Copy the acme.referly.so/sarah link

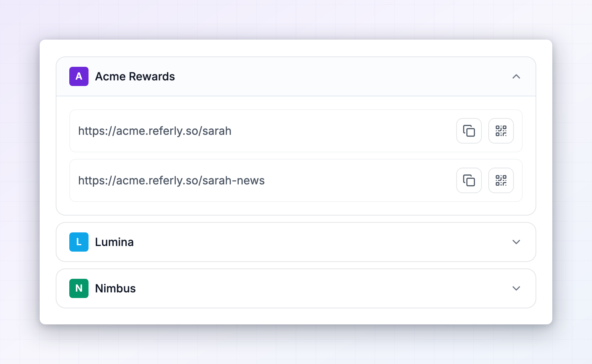(x=469, y=131)
